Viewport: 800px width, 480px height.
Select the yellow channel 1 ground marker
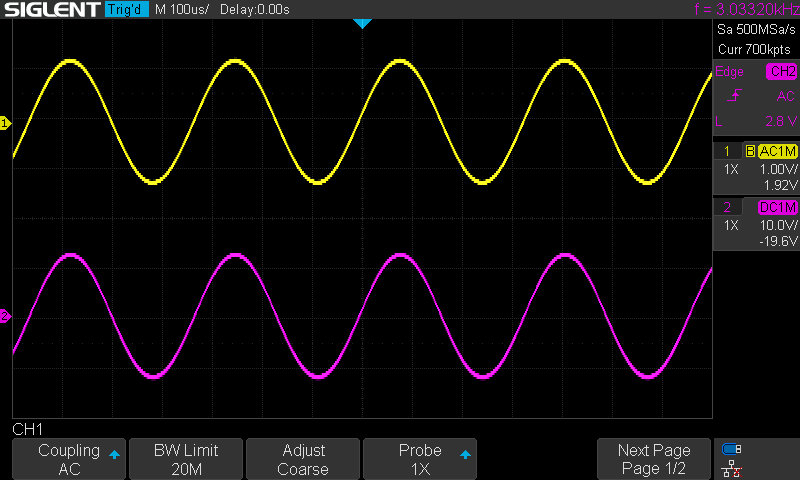(5, 123)
